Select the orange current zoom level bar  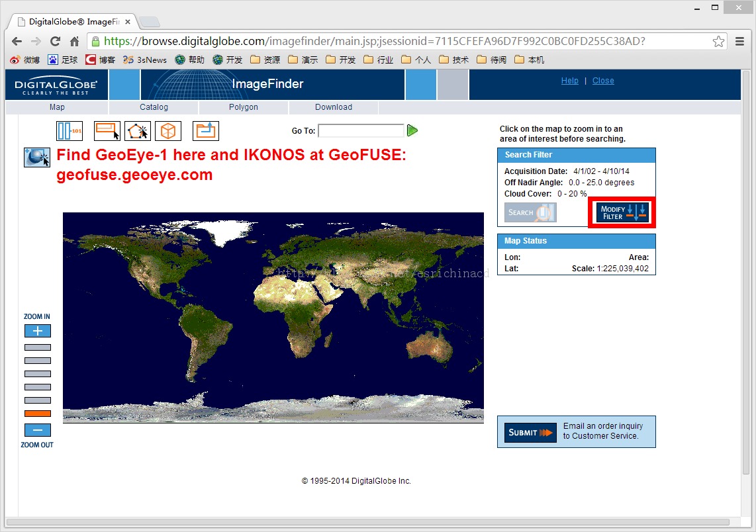[38, 414]
